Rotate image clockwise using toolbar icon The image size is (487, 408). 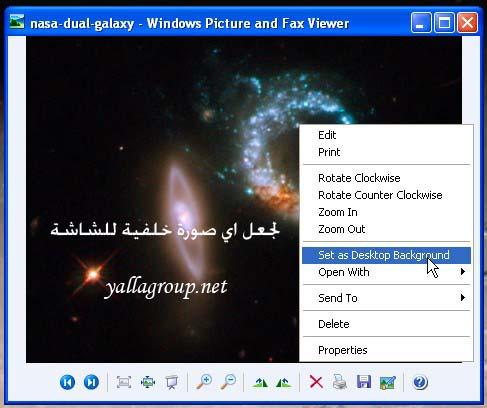click(260, 382)
